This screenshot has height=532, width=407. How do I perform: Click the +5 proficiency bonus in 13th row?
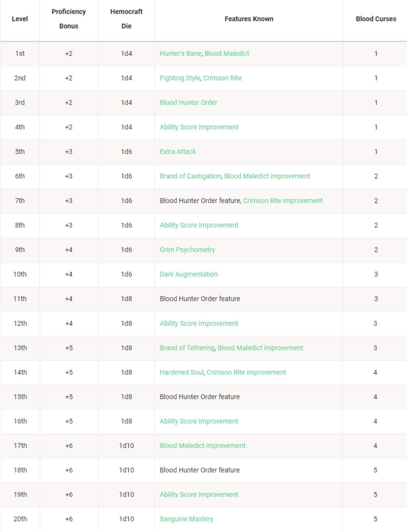click(x=69, y=348)
